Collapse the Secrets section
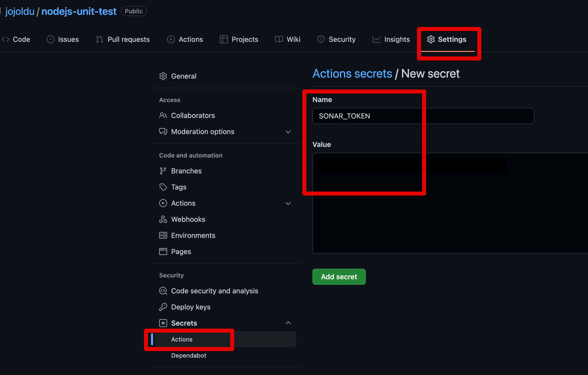 [288, 323]
